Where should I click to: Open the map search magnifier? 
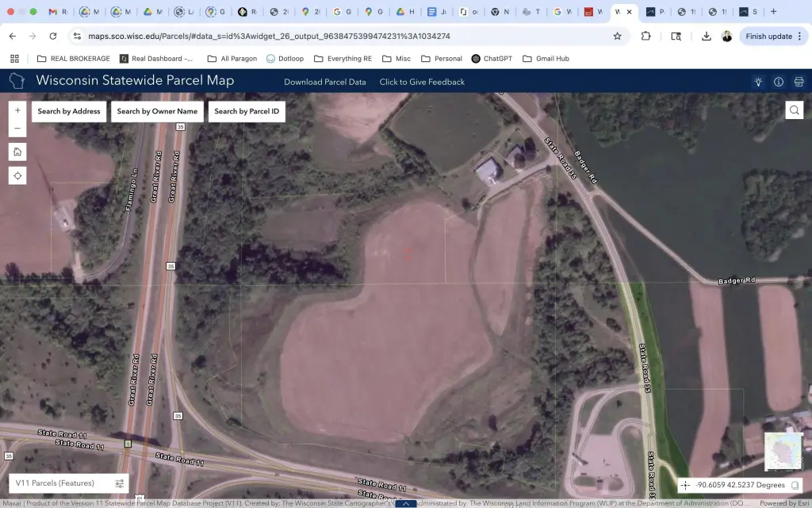(x=794, y=110)
